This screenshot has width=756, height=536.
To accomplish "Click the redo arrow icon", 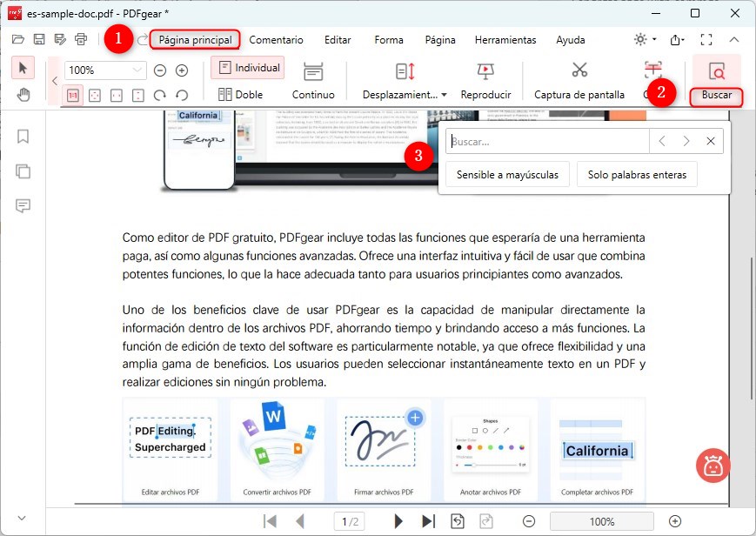I will [142, 39].
